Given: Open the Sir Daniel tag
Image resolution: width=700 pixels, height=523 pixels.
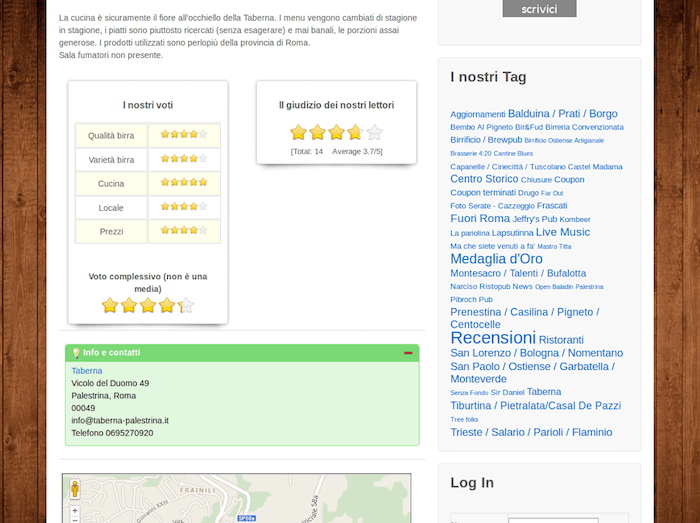Looking at the screenshot, I should pos(507,392).
